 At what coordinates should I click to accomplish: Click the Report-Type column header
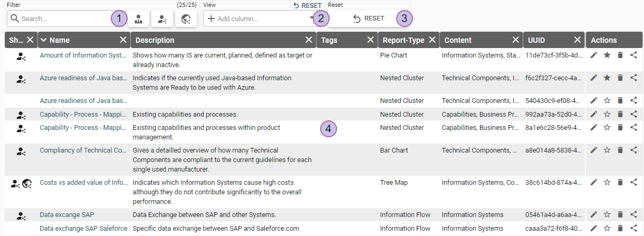403,40
